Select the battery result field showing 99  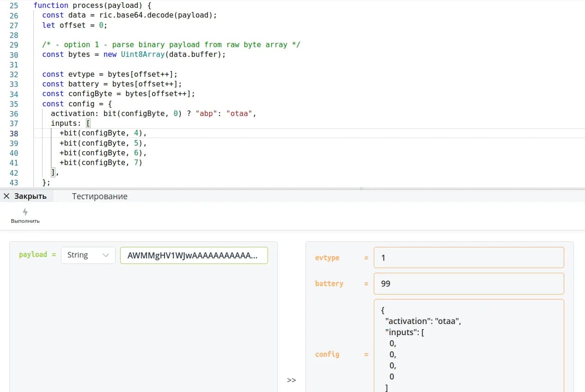(x=469, y=284)
